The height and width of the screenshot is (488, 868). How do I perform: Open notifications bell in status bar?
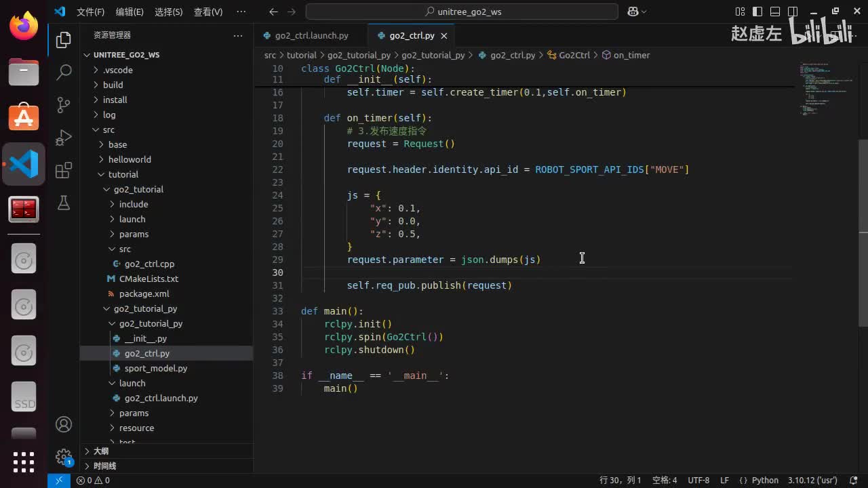coord(853,480)
